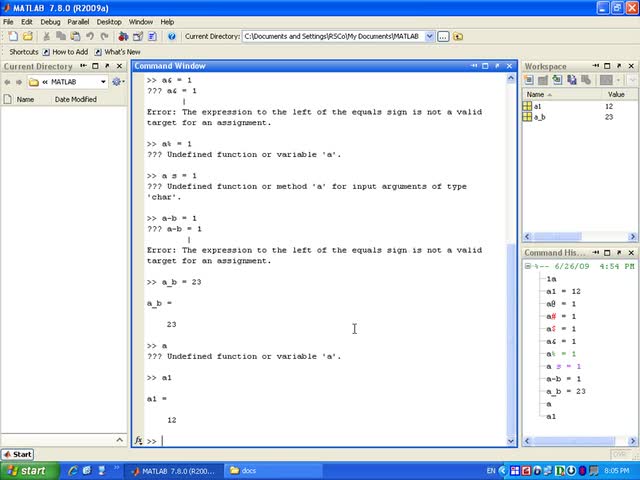Click Save Workspace icon
The height and width of the screenshot is (480, 640).
(x=571, y=80)
